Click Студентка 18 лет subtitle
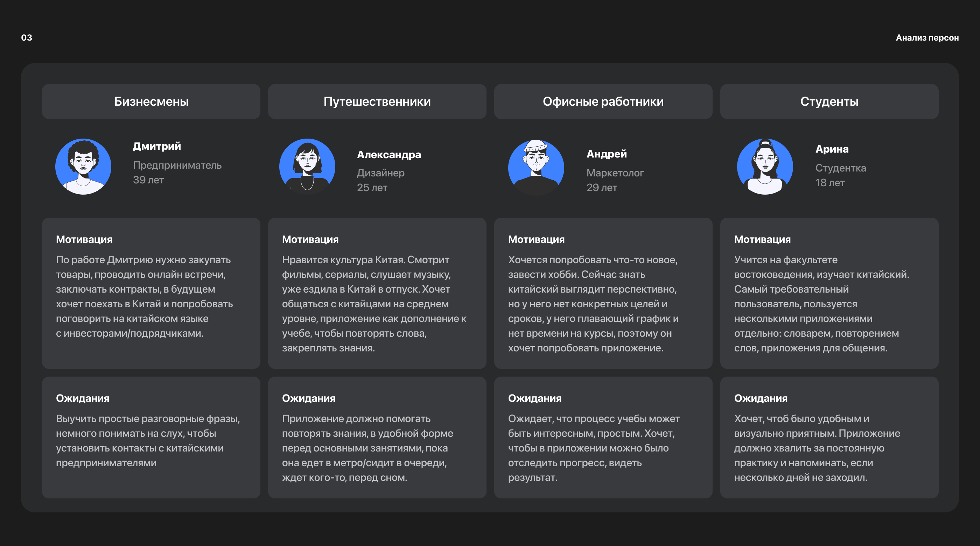 (x=840, y=175)
